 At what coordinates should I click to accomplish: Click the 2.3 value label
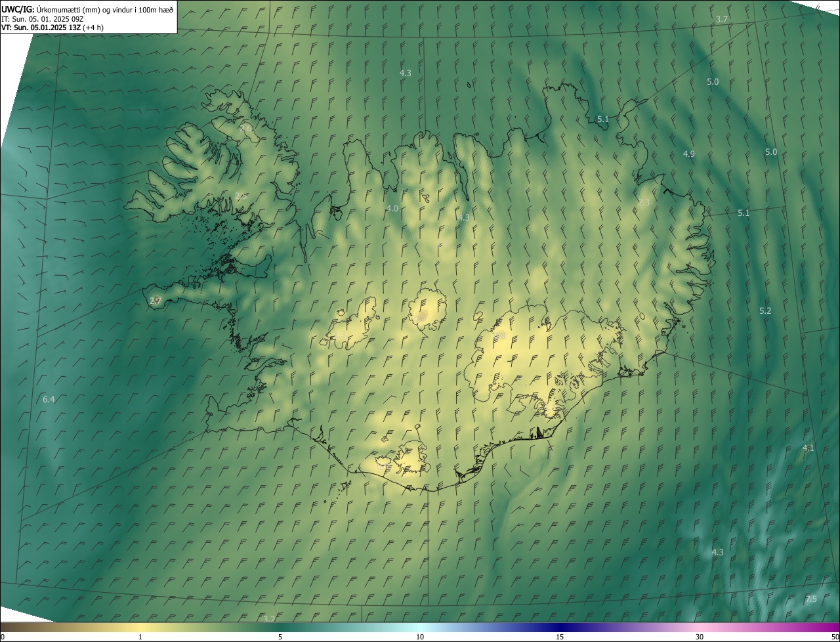point(644,202)
